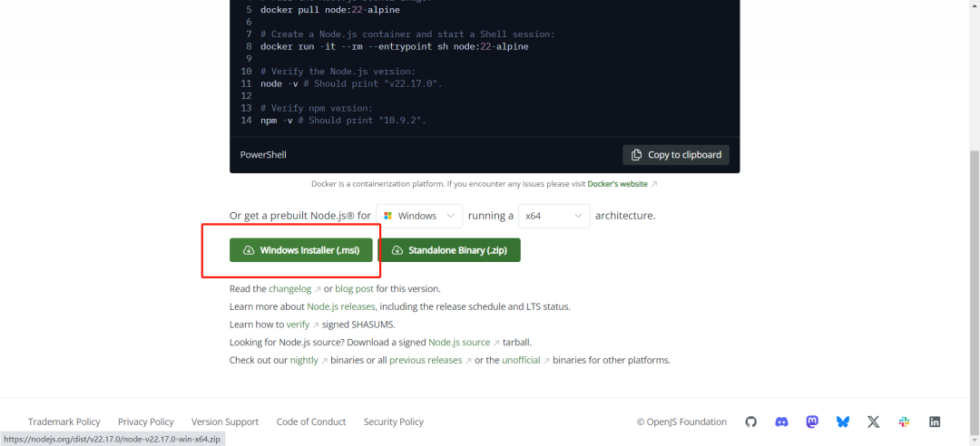Visit Docker's website link
This screenshot has height=446, width=980.
pos(622,184)
